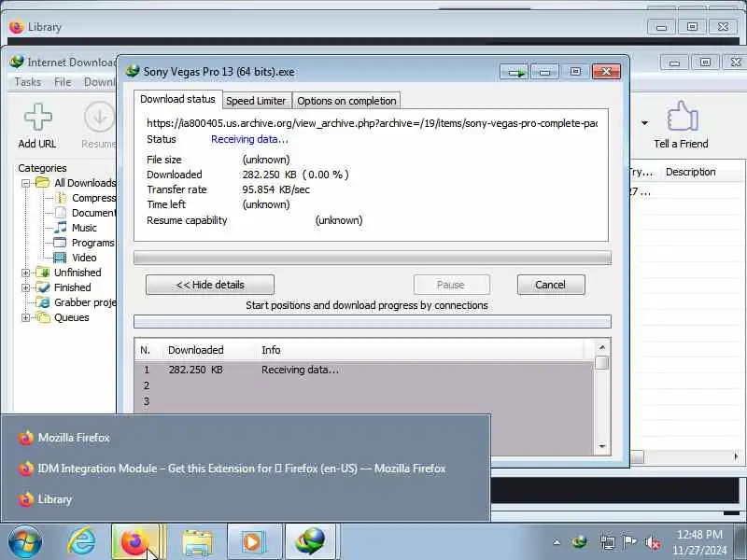
Task: Click the scroll-up arrow of connections list
Action: [x=602, y=347]
